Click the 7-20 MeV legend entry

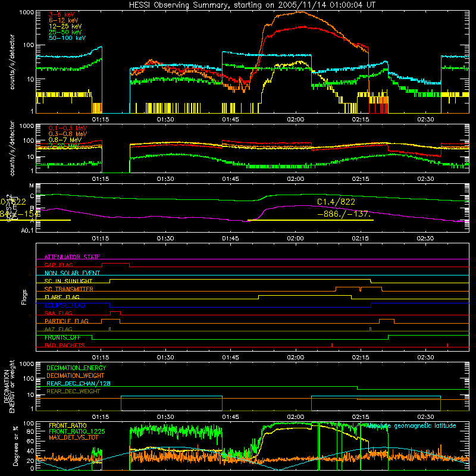click(x=64, y=146)
